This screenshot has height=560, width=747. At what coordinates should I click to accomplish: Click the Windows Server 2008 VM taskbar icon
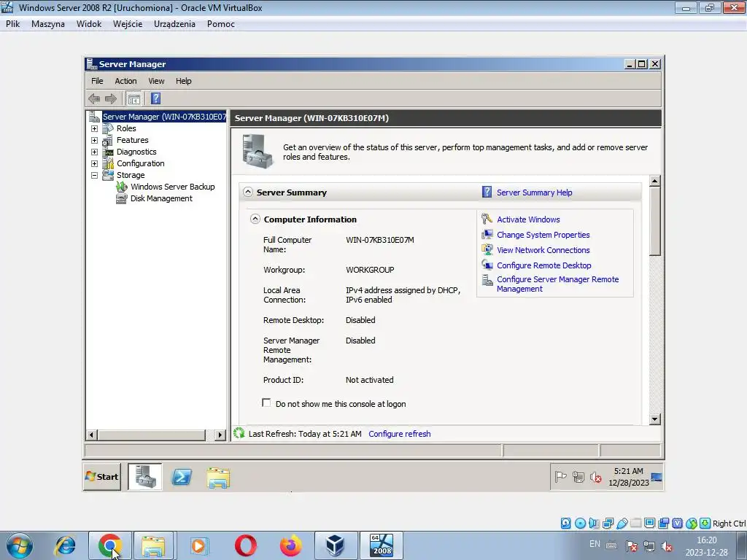pyautogui.click(x=382, y=545)
